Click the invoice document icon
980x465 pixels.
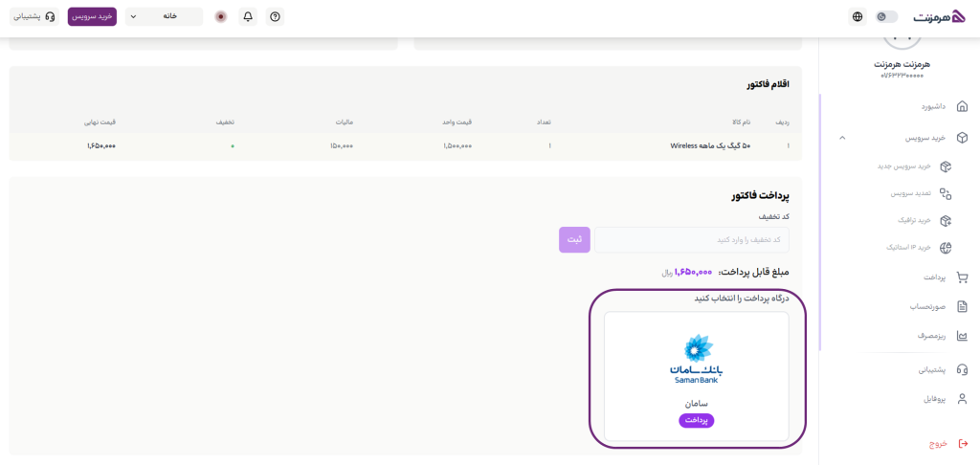point(963,307)
